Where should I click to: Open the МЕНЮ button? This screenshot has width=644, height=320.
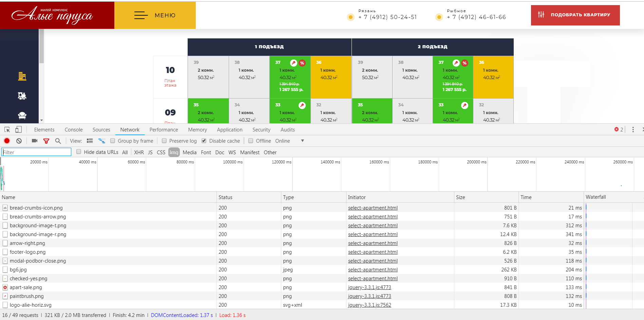(155, 15)
